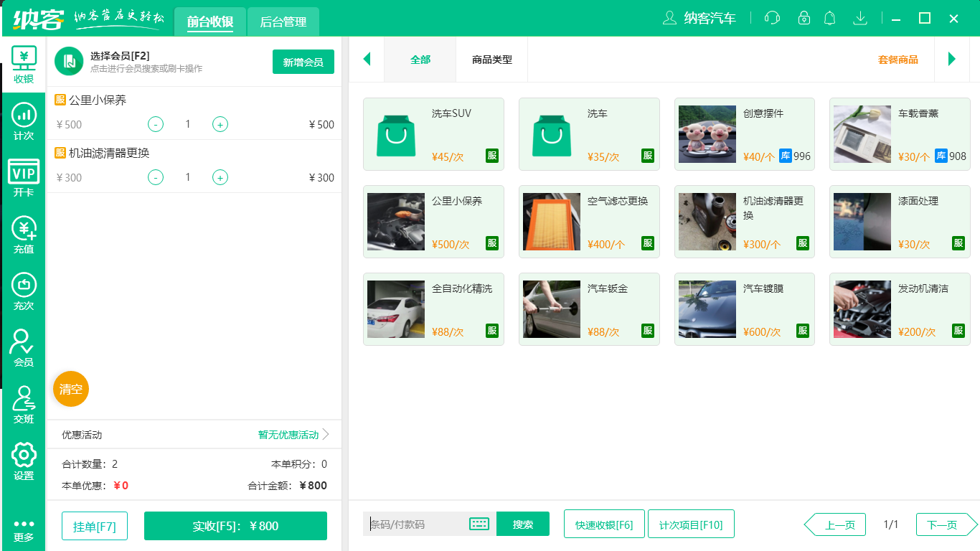Screen dimensions: 980x551
Task: Select the 公里小保养 product card image
Action: pyautogui.click(x=396, y=222)
